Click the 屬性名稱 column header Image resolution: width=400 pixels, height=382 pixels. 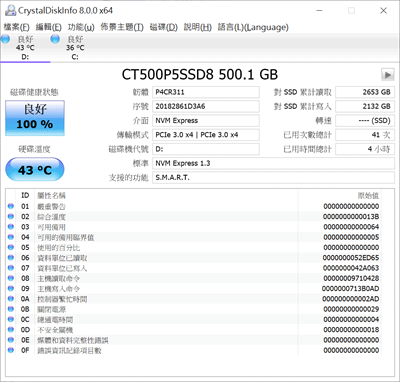(x=52, y=196)
